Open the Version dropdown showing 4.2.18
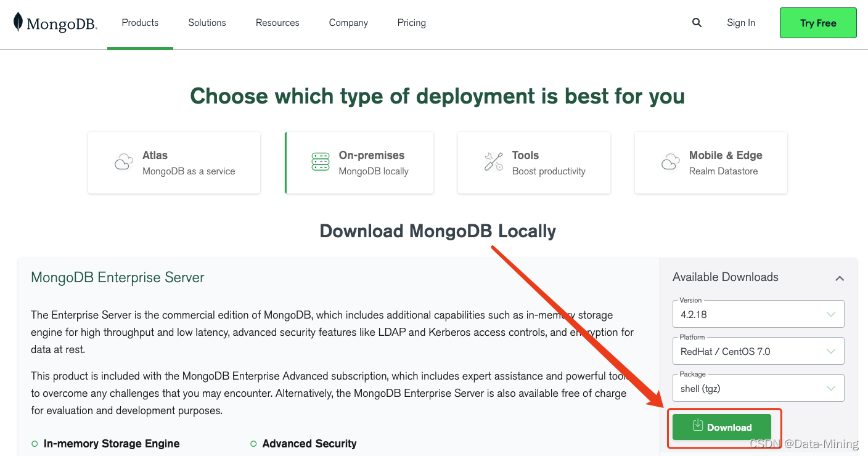Viewport: 868px width, 456px height. [758, 314]
